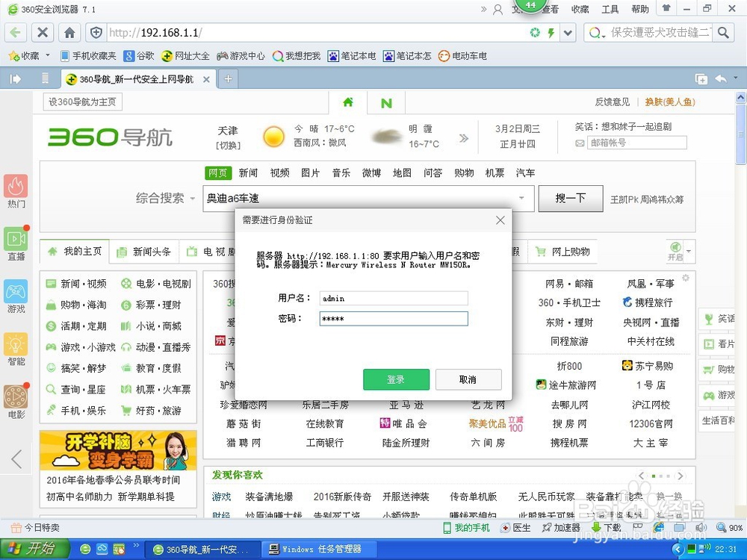Click the refresh compat icon in address bar
This screenshot has width=747, height=560.
pyautogui.click(x=536, y=32)
